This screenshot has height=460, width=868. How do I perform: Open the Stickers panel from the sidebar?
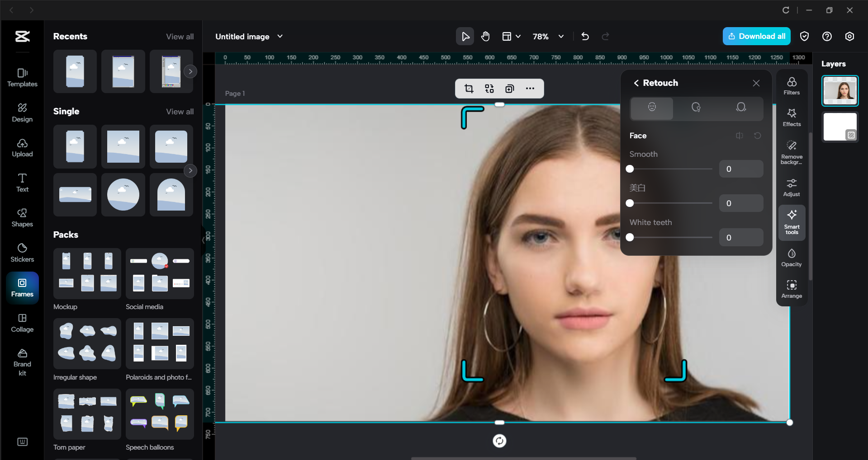(22, 252)
